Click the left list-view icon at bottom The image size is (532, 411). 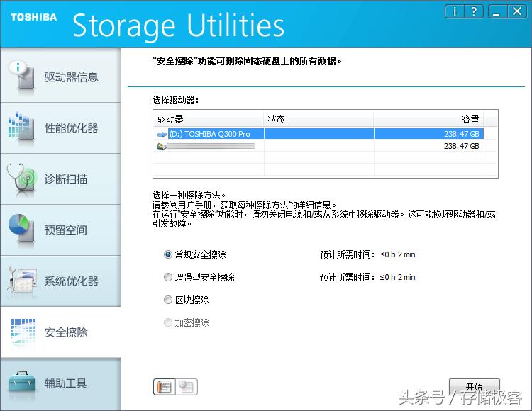click(x=164, y=387)
